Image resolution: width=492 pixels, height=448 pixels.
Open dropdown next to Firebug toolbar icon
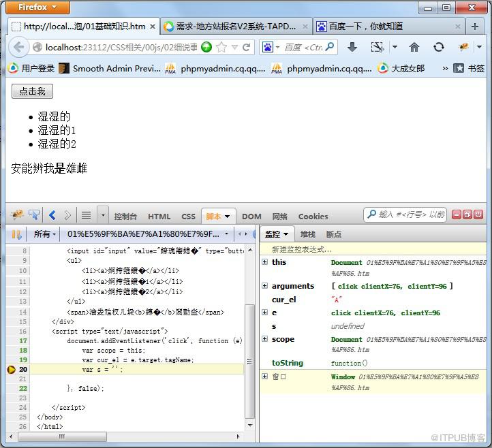point(479,48)
